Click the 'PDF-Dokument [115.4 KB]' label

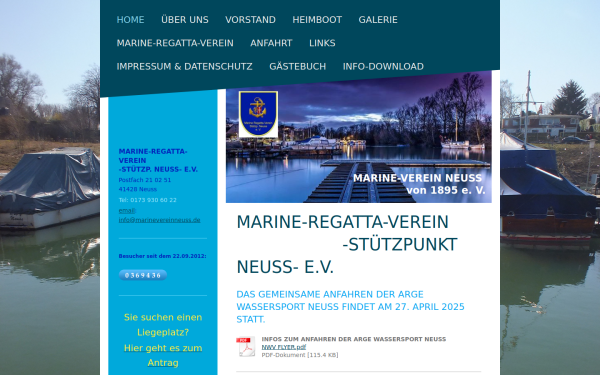coord(300,355)
